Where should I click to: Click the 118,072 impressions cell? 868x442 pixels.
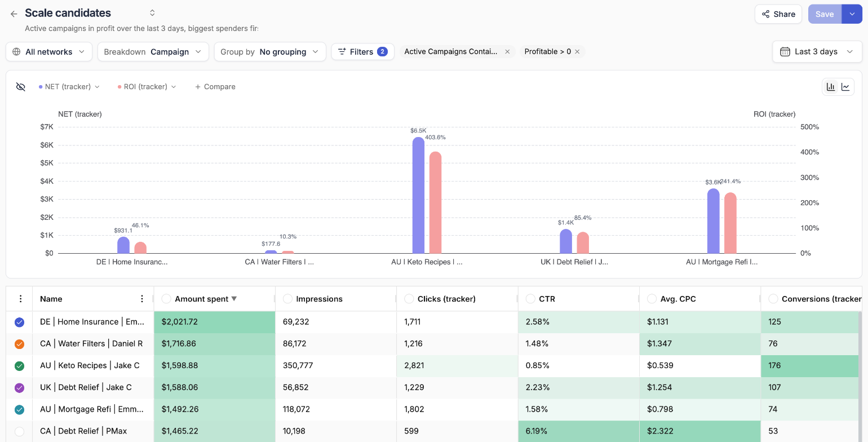pyautogui.click(x=336, y=409)
